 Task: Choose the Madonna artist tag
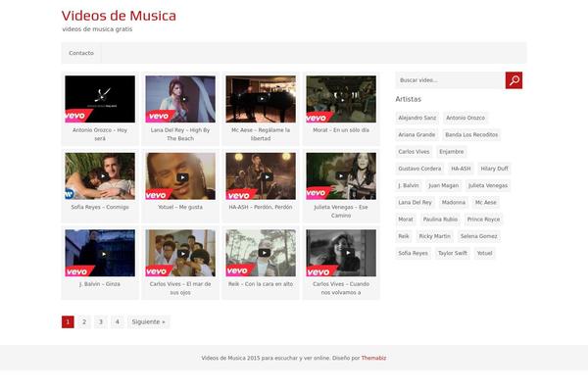(454, 202)
